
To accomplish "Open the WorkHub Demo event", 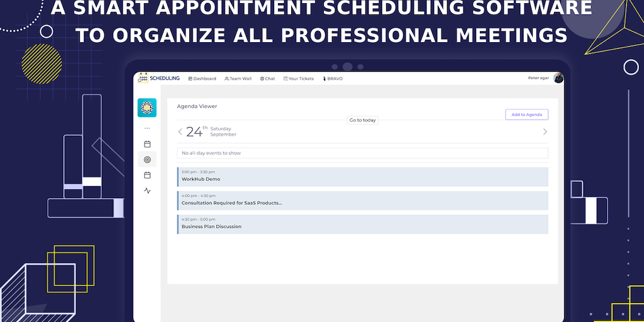I will [362, 177].
